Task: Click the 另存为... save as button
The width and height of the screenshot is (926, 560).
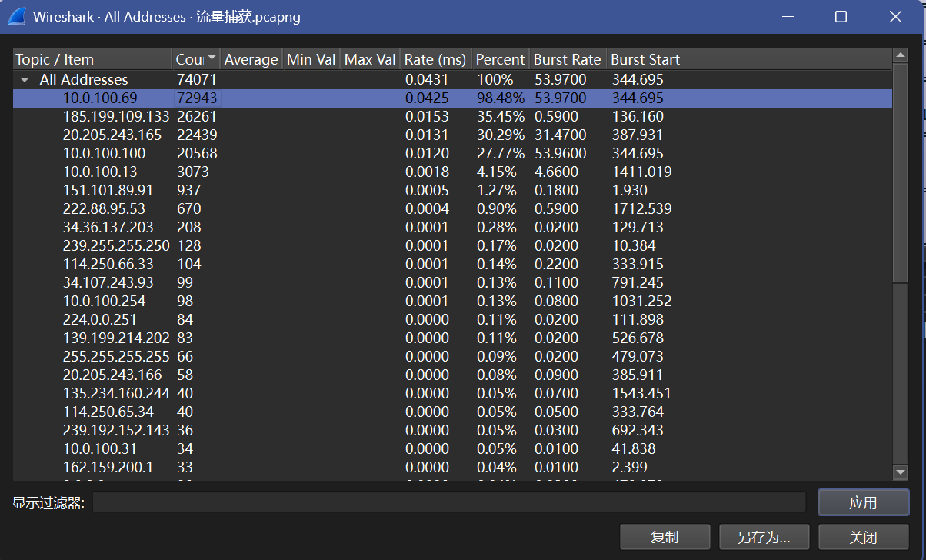Action: 763,537
